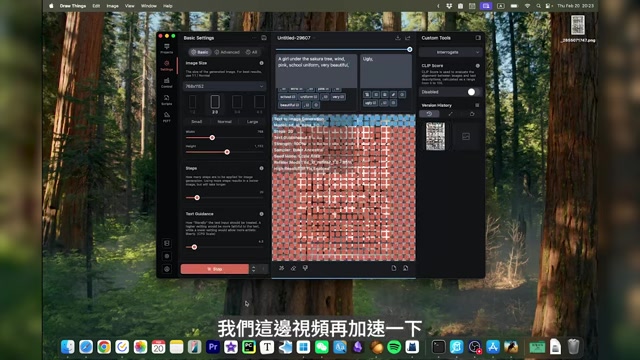
Task: Select the QR code thumbnail in Version History
Action: pyautogui.click(x=435, y=136)
